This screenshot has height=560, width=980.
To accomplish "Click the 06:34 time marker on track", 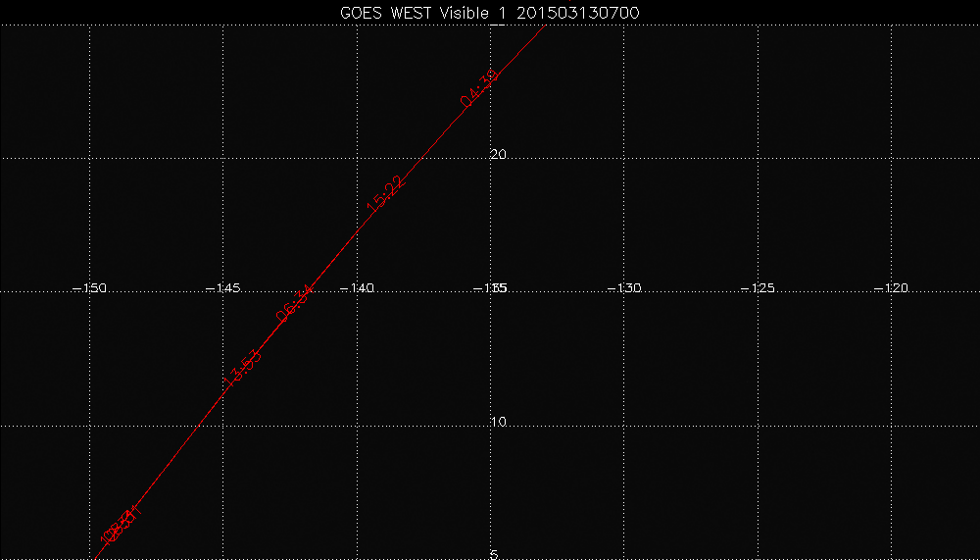I will (x=294, y=303).
